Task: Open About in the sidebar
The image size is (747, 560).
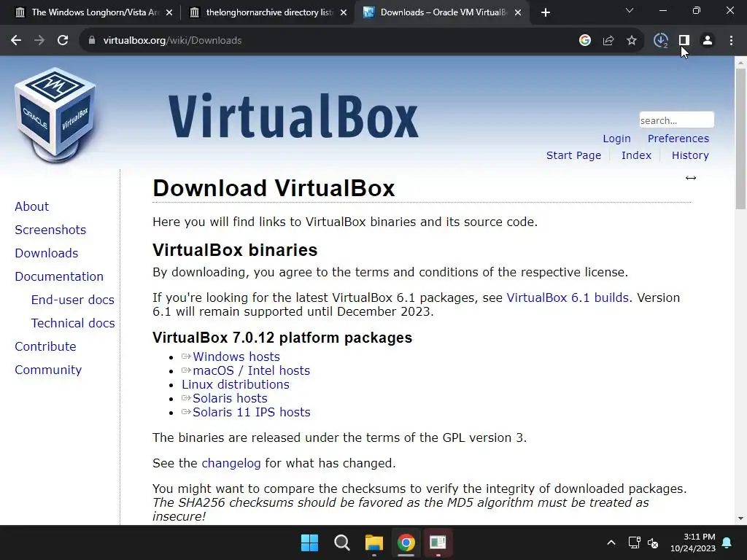Action: click(x=31, y=206)
